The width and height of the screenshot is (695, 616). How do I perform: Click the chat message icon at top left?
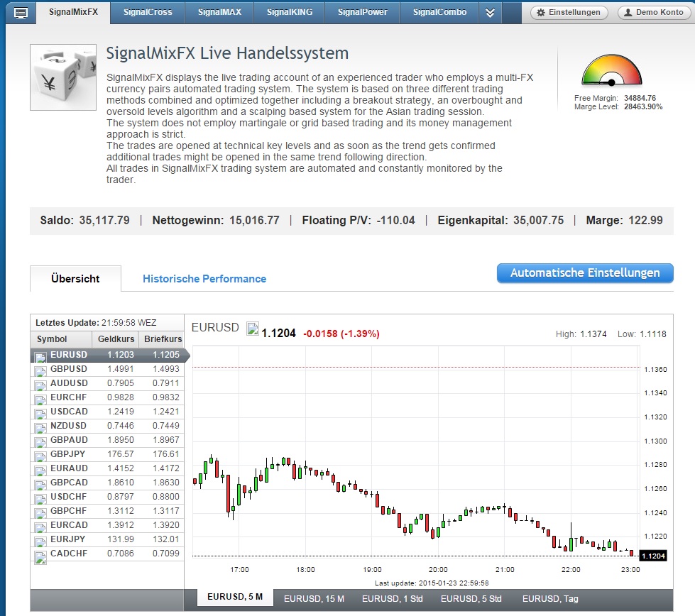(x=21, y=13)
